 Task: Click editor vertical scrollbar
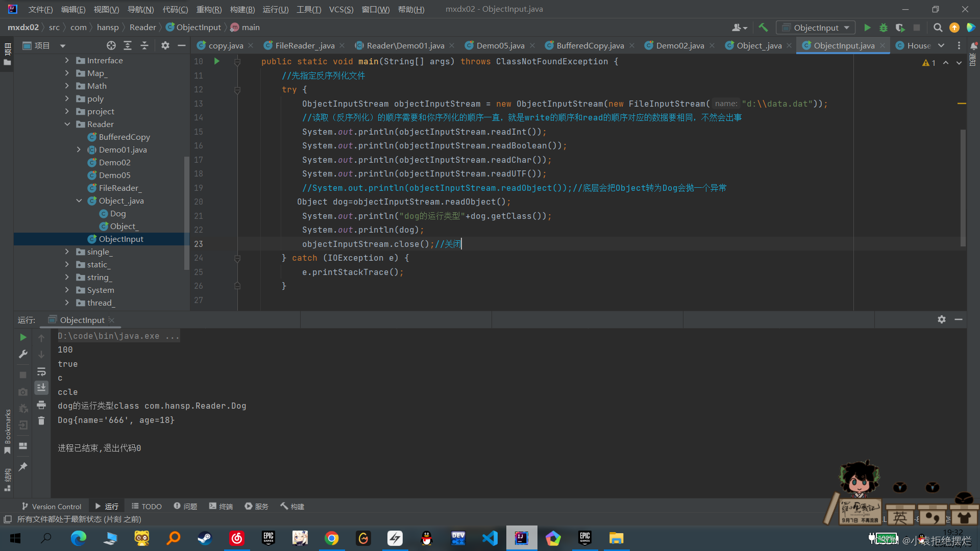click(963, 189)
